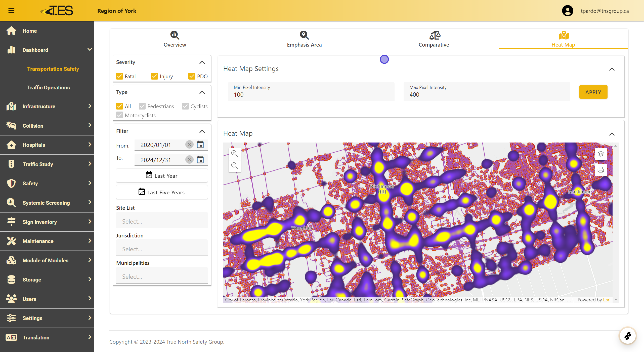Click the Last Five Years button
The height and width of the screenshot is (352, 644).
[162, 192]
